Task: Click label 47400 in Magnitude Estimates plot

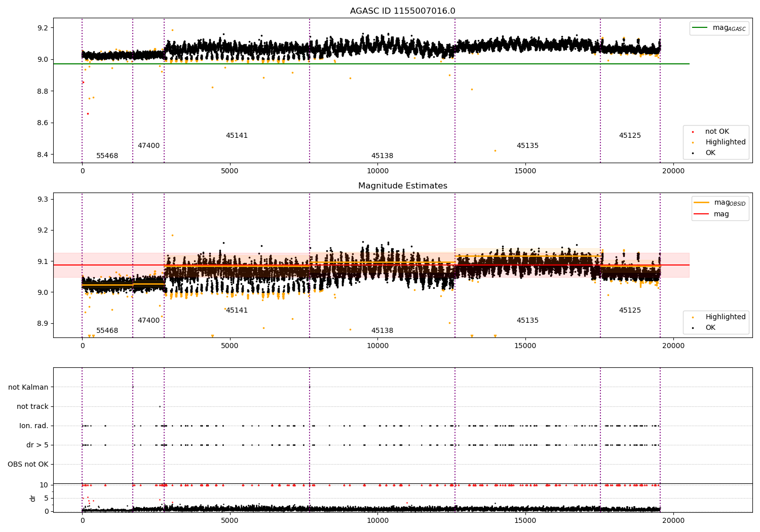Action: (x=148, y=321)
